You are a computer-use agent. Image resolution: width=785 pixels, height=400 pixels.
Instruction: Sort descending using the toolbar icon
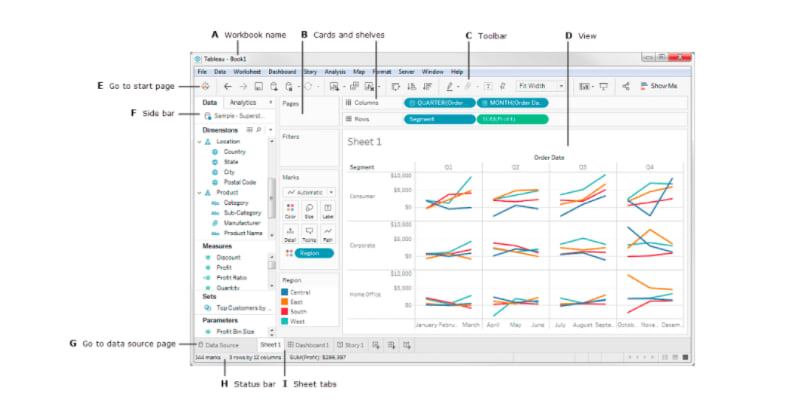click(427, 86)
